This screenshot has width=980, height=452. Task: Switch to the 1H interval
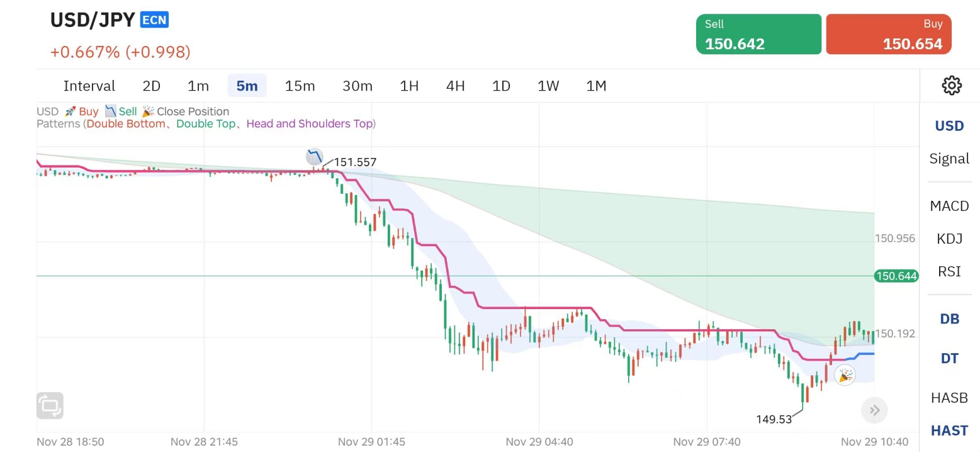click(x=409, y=86)
